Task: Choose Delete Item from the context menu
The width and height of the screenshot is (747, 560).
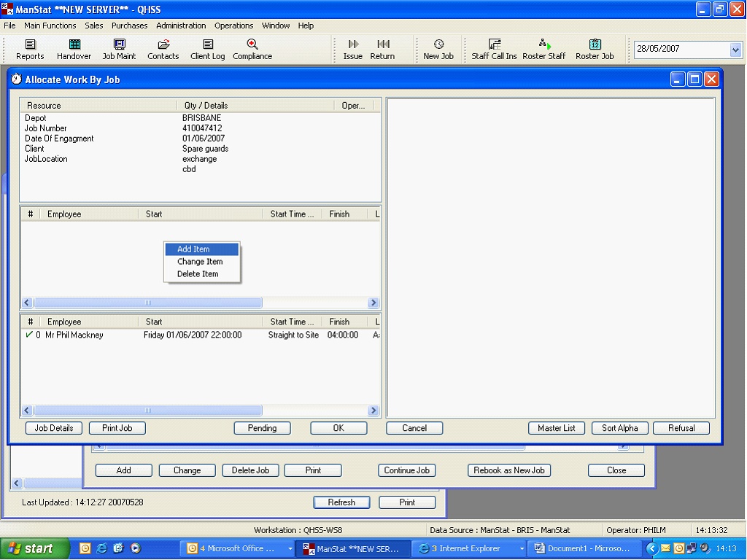Action: (x=198, y=274)
